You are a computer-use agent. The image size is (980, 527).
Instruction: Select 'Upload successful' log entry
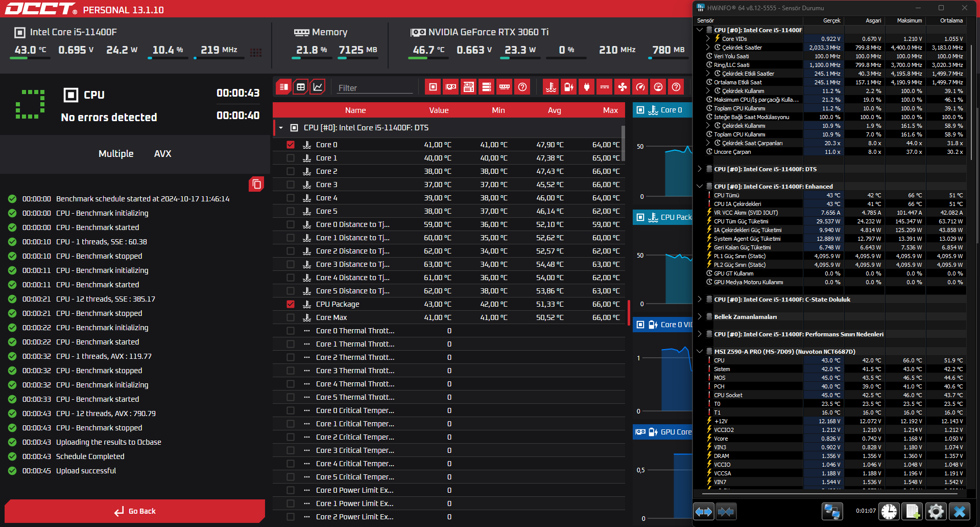tap(86, 471)
